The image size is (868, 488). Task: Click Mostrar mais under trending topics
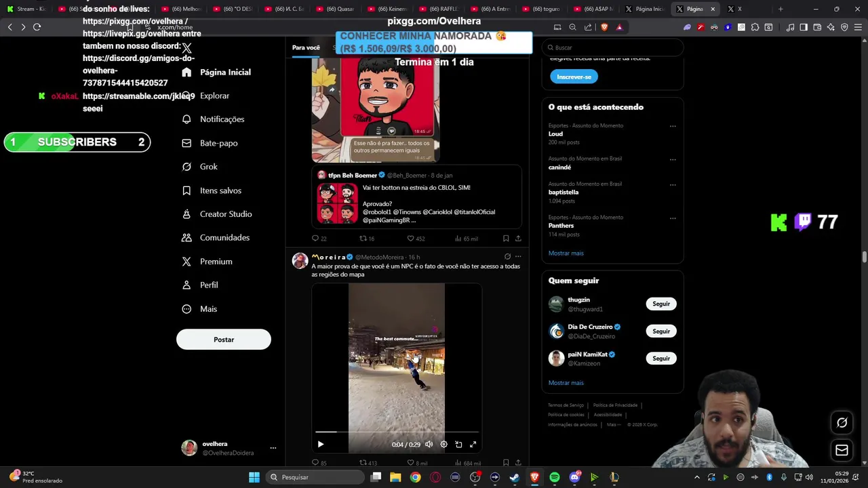tap(566, 253)
